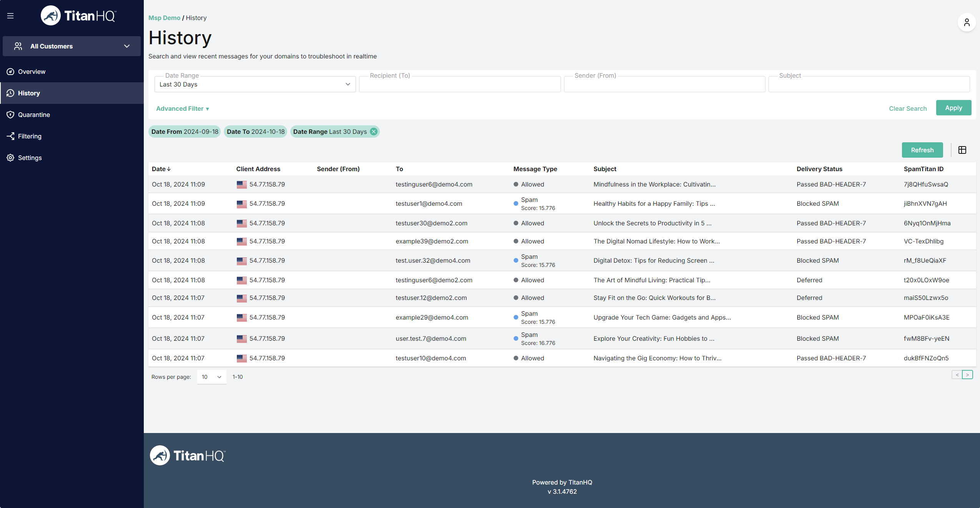Apply the current search filters

coord(953,108)
